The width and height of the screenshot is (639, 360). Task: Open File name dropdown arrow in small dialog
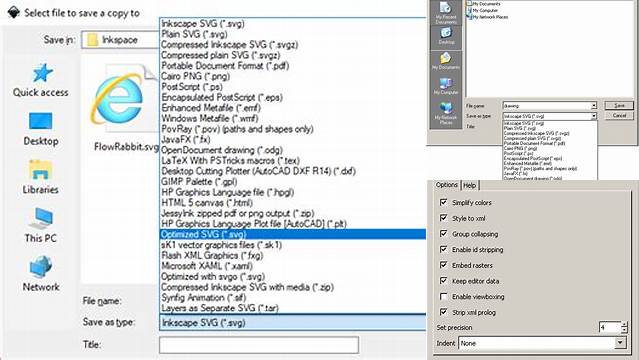point(594,106)
